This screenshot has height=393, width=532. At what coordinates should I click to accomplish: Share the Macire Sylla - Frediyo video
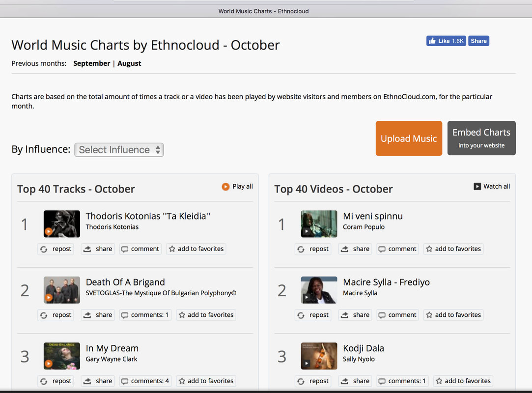pyautogui.click(x=355, y=315)
